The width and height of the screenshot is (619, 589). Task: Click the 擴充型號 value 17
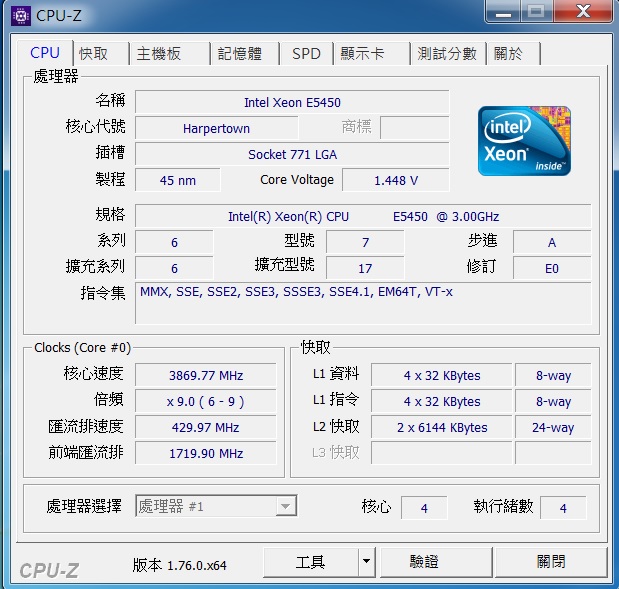click(365, 268)
